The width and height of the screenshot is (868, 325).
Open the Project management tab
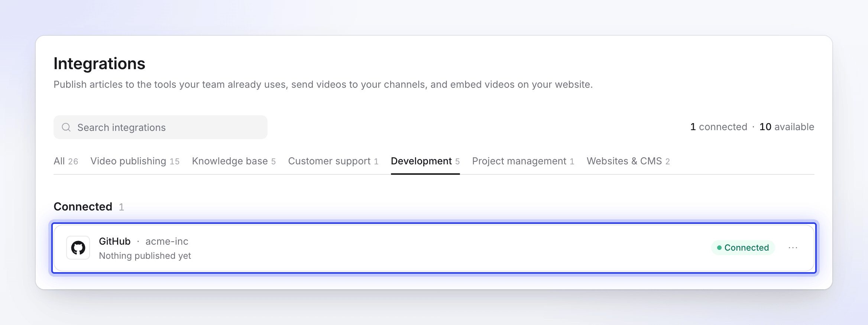click(523, 161)
